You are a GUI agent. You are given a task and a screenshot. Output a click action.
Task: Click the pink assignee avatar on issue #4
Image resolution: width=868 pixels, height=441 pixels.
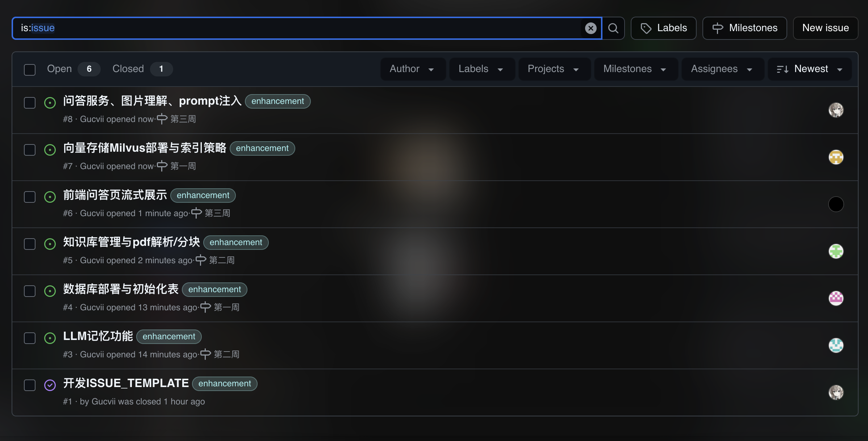(836, 298)
